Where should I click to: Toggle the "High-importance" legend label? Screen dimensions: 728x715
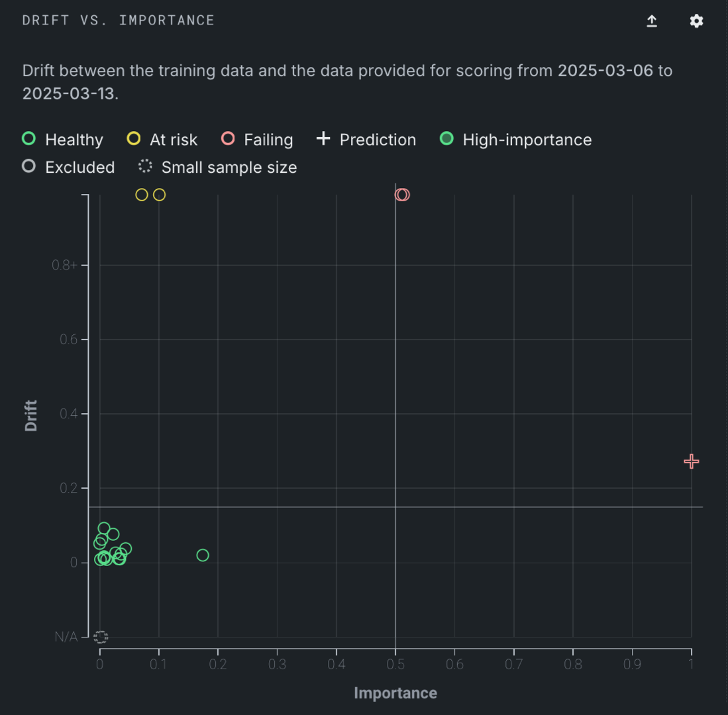(527, 140)
